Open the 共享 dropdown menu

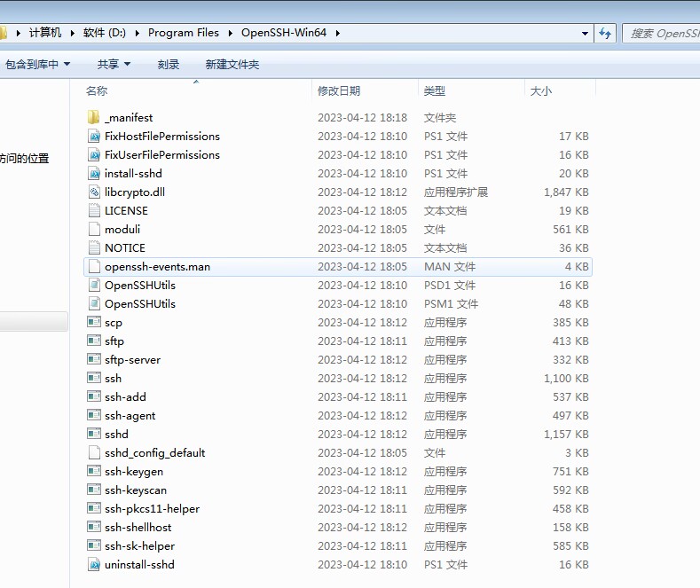114,64
